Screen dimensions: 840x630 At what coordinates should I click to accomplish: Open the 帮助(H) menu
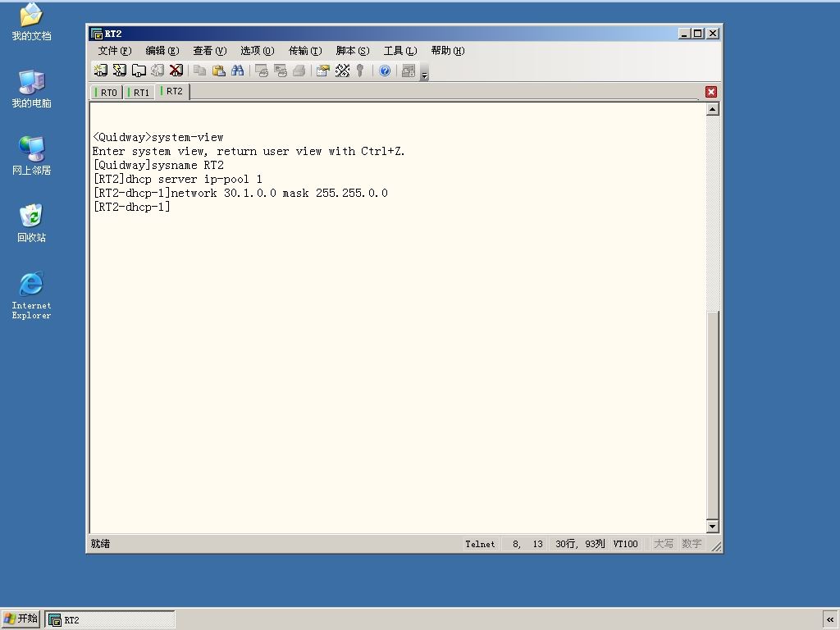[x=447, y=50]
